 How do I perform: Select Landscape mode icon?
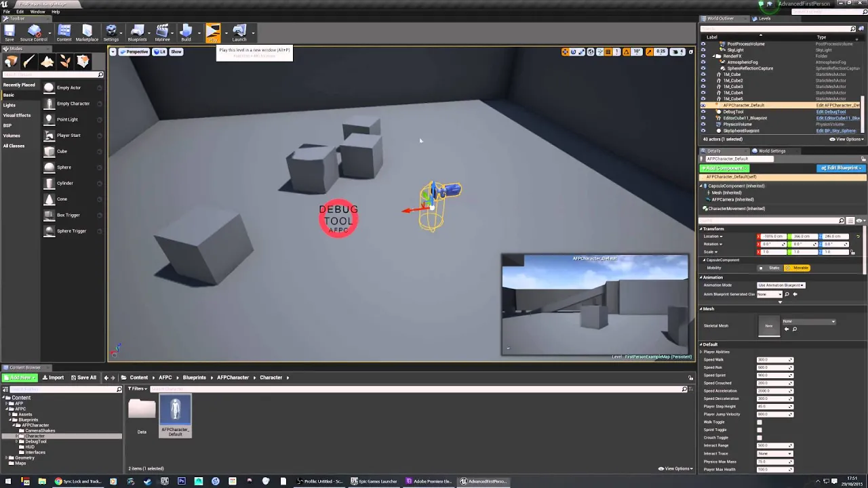coord(47,62)
